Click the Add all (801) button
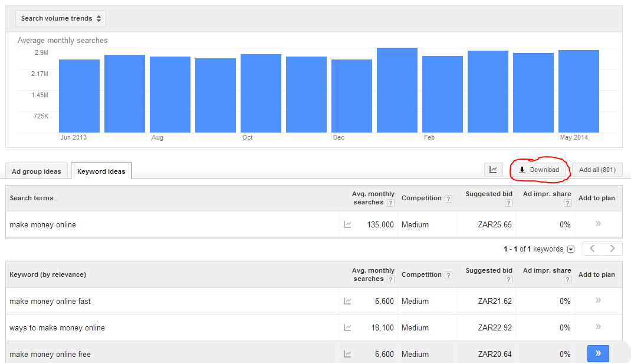The height and width of the screenshot is (364, 631). (597, 170)
